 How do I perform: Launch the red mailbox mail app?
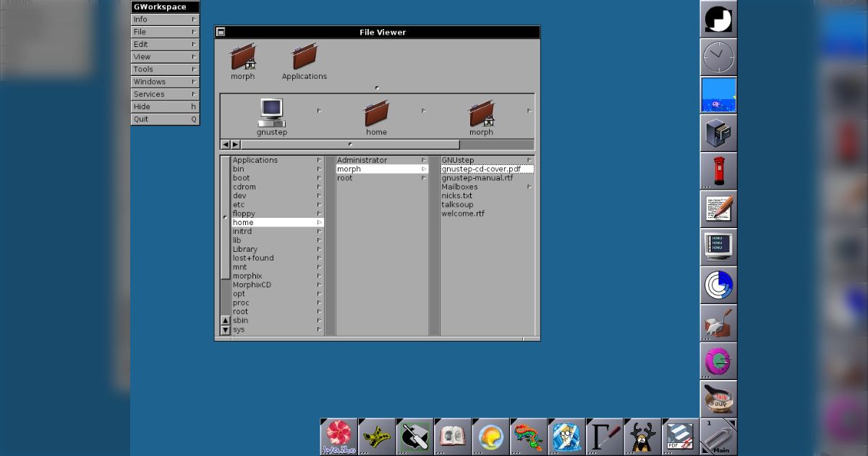coord(718,171)
